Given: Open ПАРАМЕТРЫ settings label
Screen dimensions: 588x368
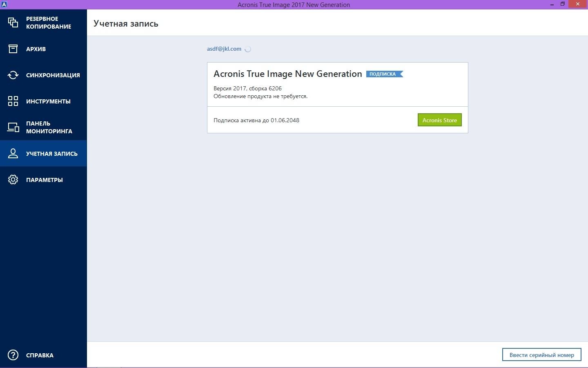Looking at the screenshot, I should tap(45, 180).
